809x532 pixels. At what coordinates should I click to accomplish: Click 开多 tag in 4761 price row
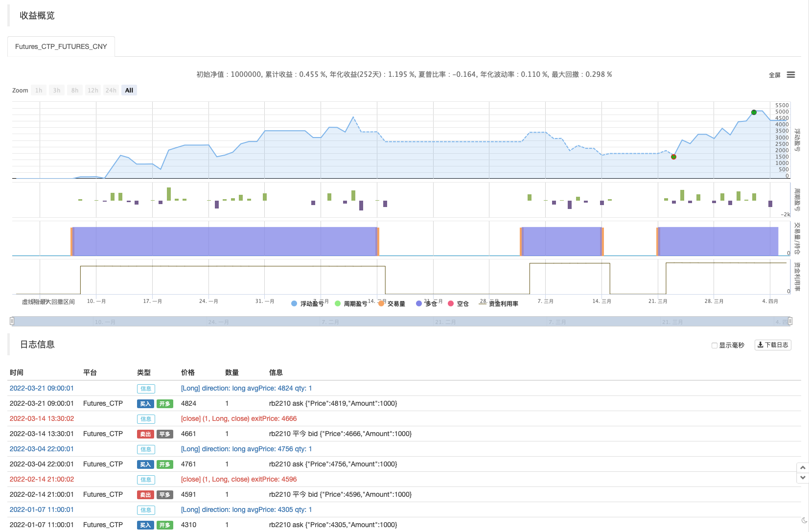[165, 464]
